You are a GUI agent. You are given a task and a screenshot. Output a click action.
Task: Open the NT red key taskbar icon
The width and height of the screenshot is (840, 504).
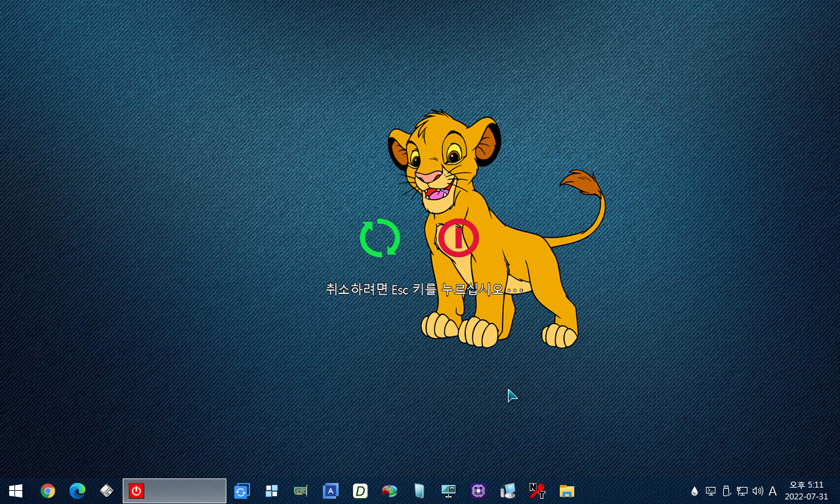pyautogui.click(x=537, y=491)
